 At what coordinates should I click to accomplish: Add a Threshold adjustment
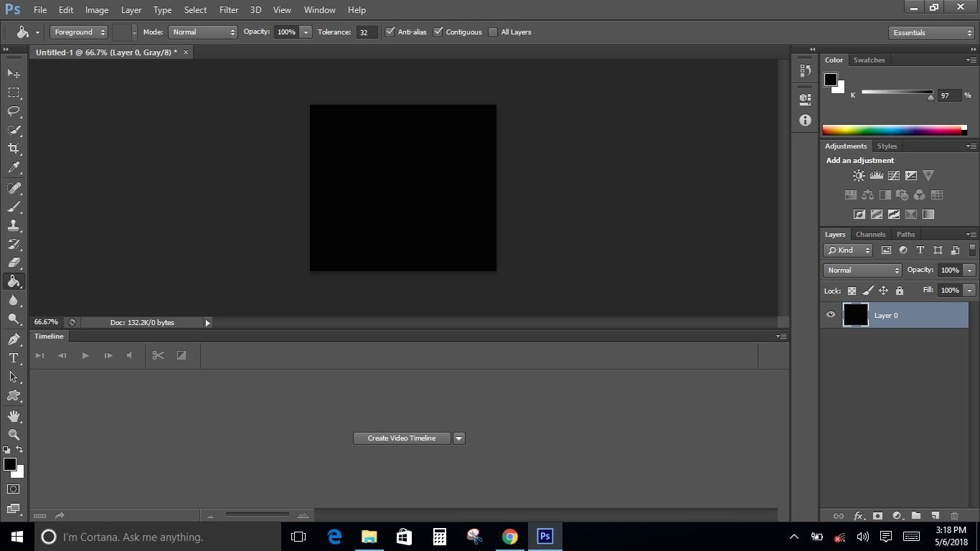tap(894, 214)
